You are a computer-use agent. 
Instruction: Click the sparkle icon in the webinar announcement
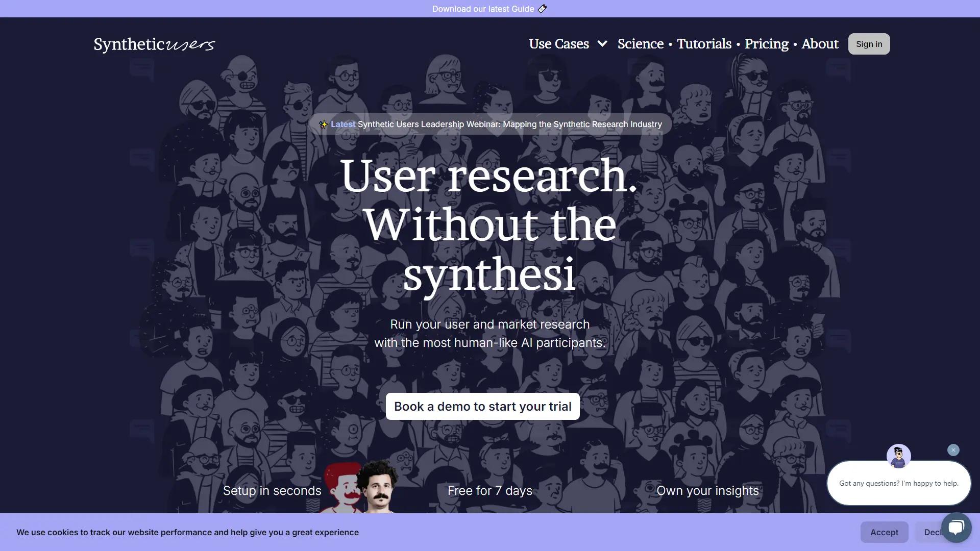coord(324,124)
